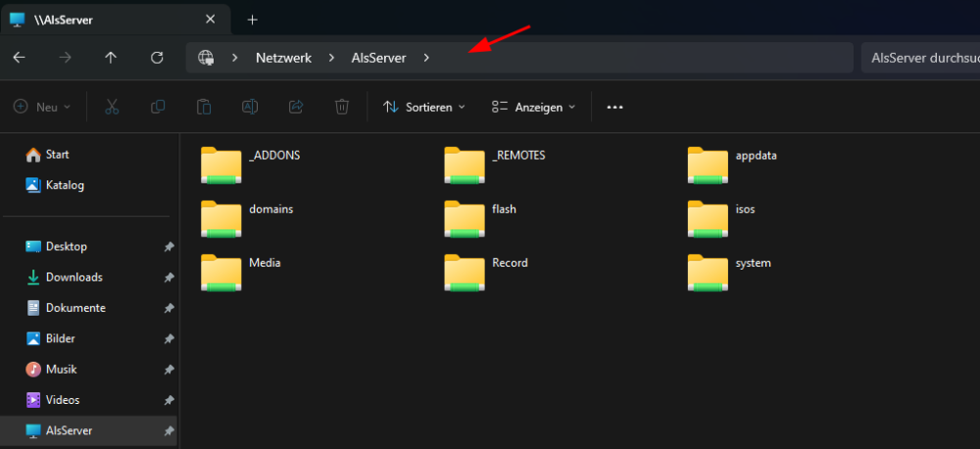This screenshot has height=449, width=980.
Task: Unpin Bilder using its pin icon
Action: (x=169, y=339)
